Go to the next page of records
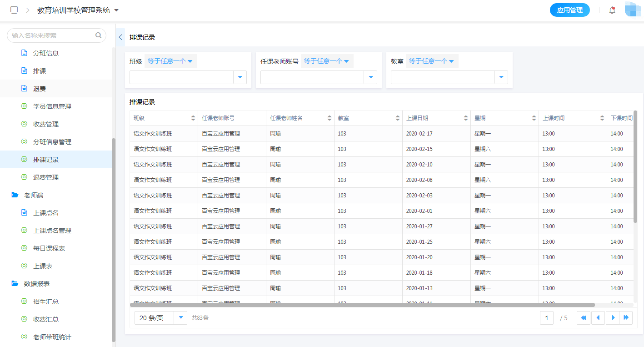 (613, 317)
